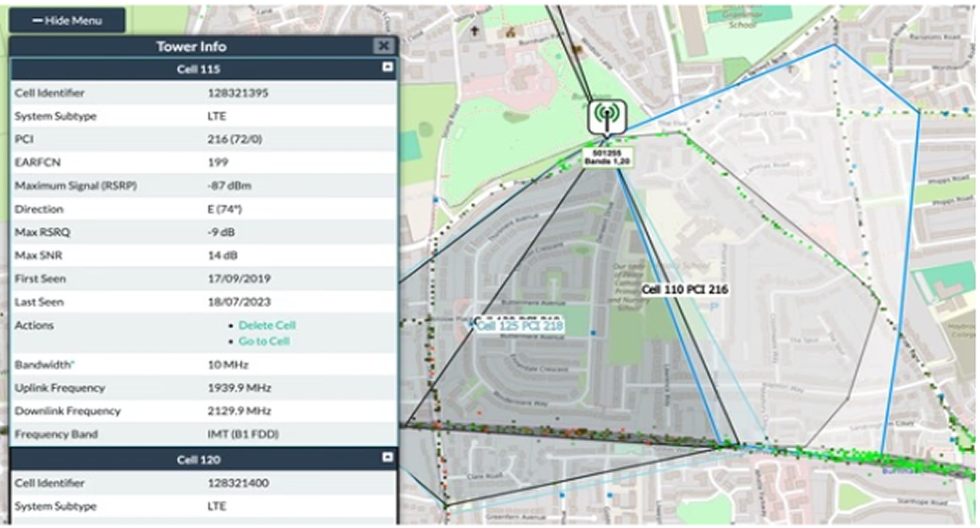The width and height of the screenshot is (980, 528).
Task: Click the Cell 110 PCI 216 map label
Action: [x=684, y=290]
